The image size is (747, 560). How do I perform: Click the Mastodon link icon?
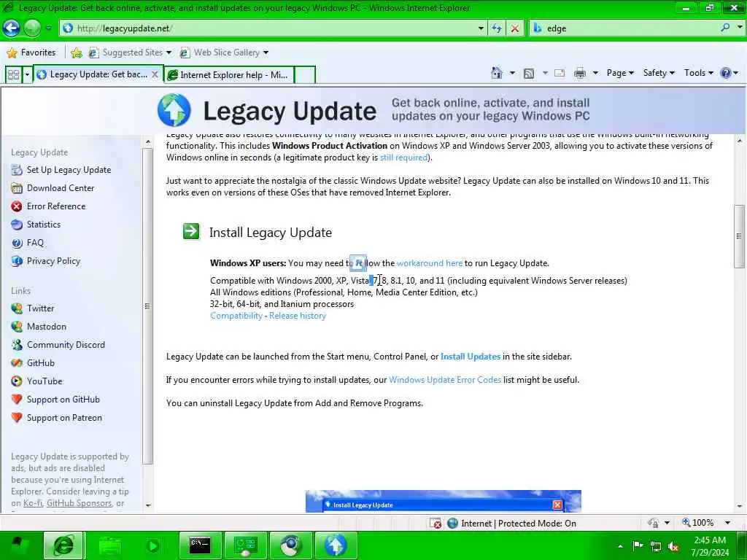click(17, 326)
